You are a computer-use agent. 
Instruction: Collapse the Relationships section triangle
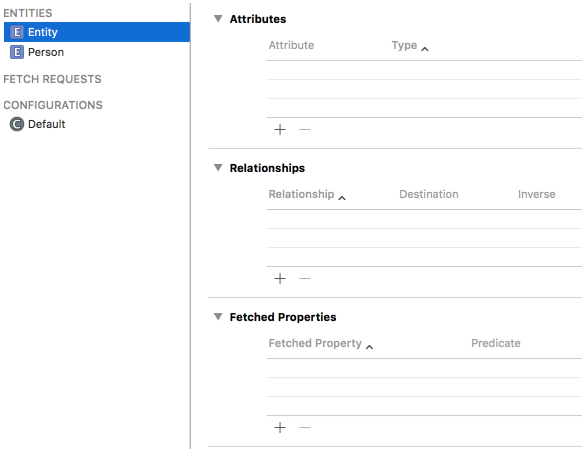pos(218,168)
